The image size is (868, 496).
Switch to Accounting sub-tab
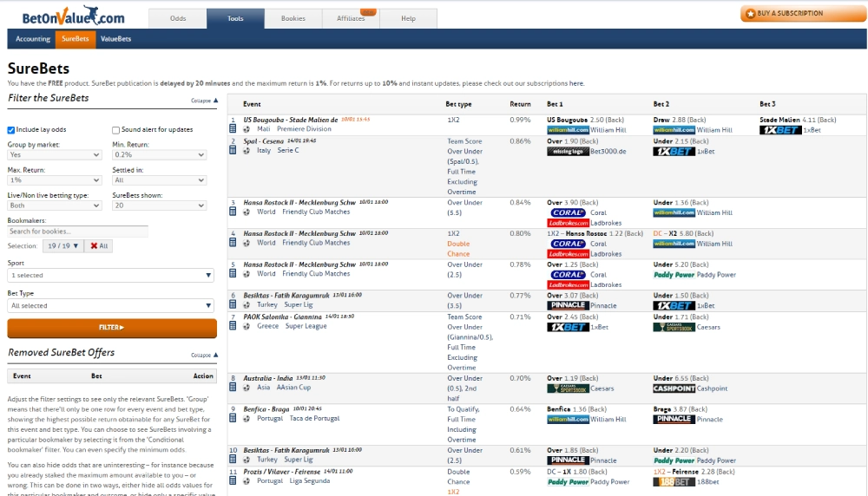coord(33,39)
